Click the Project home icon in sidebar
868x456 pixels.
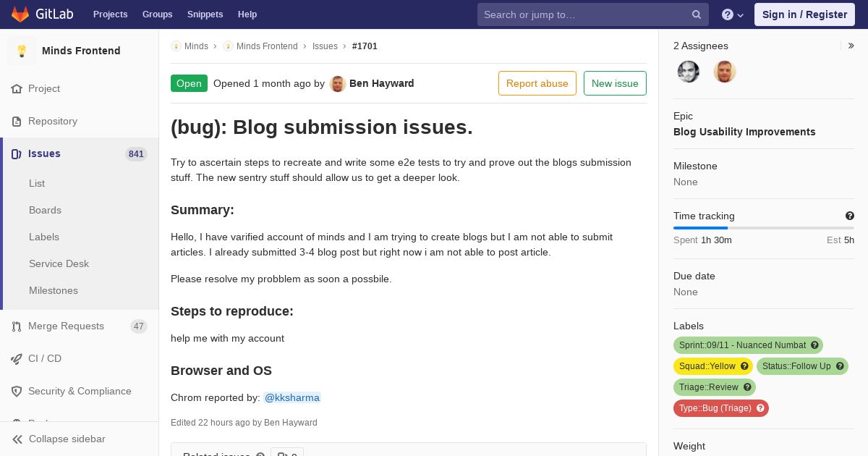point(17,89)
